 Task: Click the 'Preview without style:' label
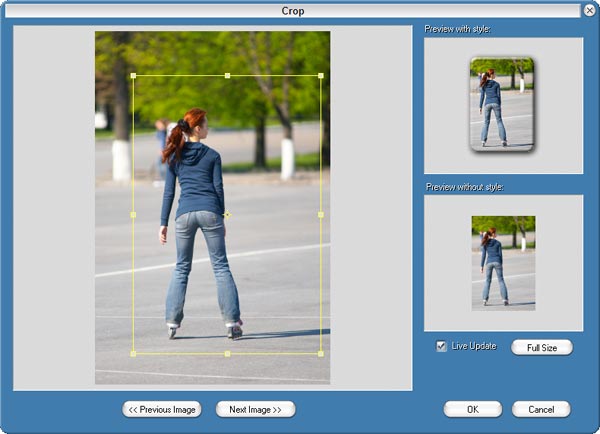(x=465, y=187)
